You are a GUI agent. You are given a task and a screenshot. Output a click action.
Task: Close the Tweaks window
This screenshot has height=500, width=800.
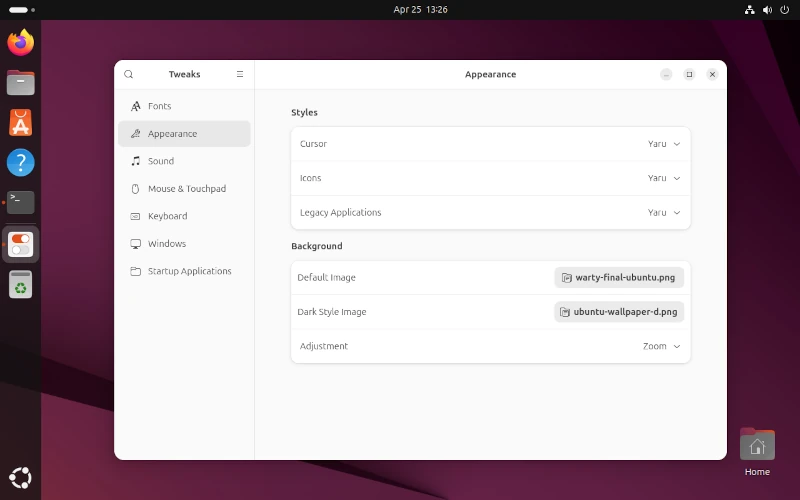pos(712,74)
